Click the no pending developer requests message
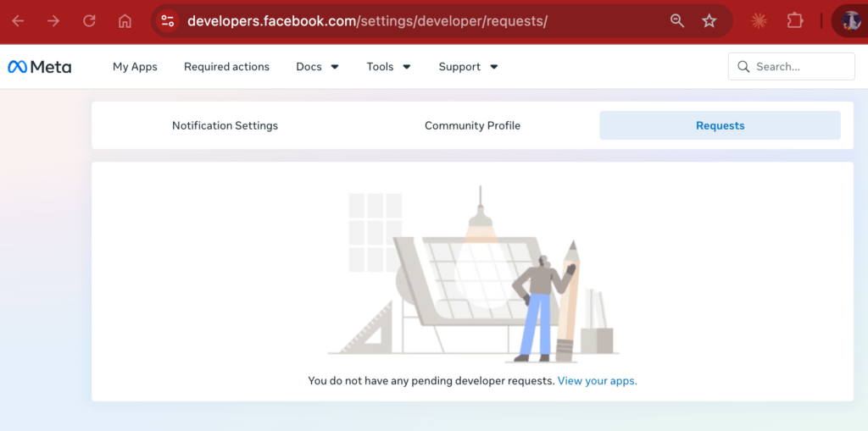Viewport: 868px width, 431px height. pos(431,381)
